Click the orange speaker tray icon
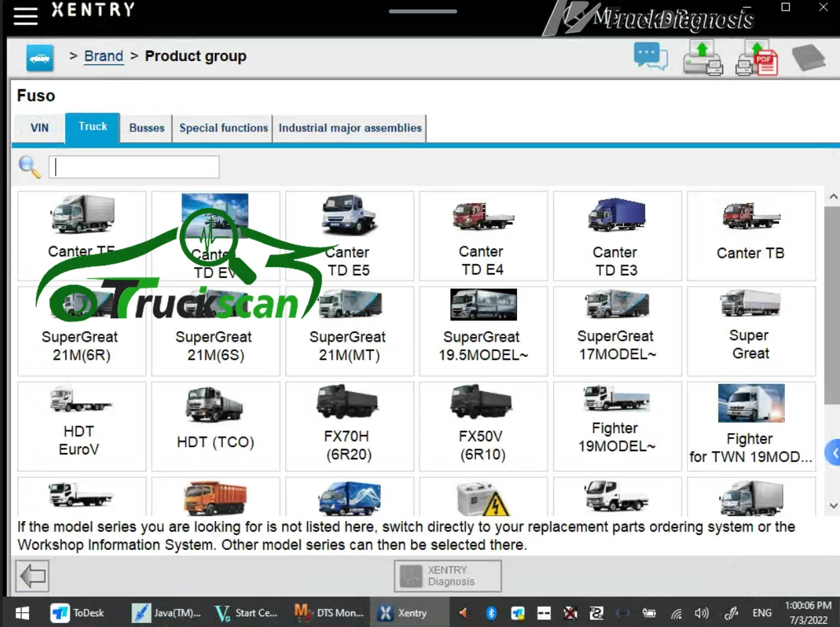Image resolution: width=840 pixels, height=627 pixels. [x=463, y=613]
